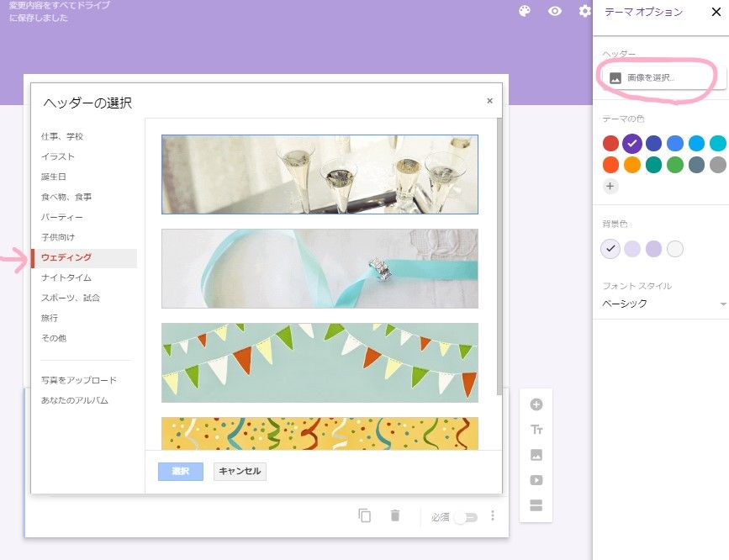The width and height of the screenshot is (729, 560).
Task: Open the settings gear icon
Action: (584, 11)
